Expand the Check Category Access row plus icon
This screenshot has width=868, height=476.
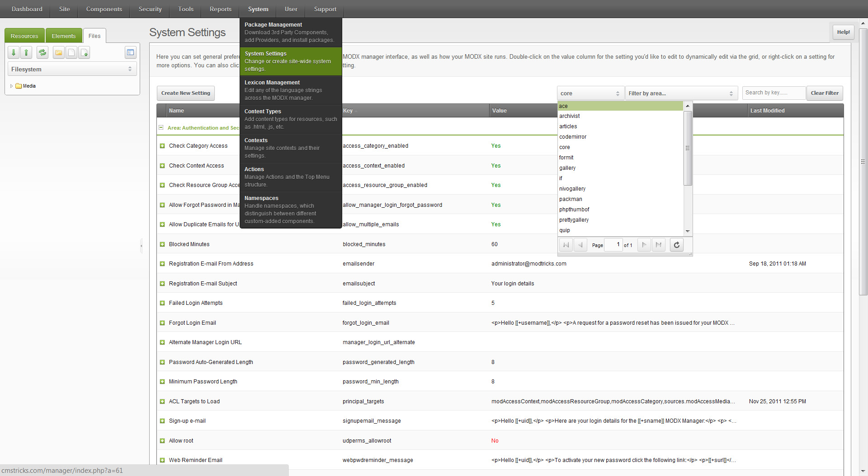pos(162,146)
